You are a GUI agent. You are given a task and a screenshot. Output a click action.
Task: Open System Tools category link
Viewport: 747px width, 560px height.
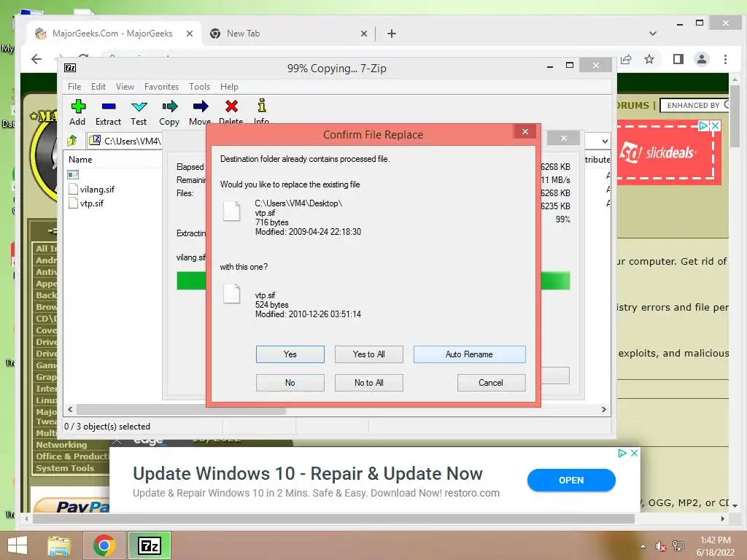pos(65,468)
